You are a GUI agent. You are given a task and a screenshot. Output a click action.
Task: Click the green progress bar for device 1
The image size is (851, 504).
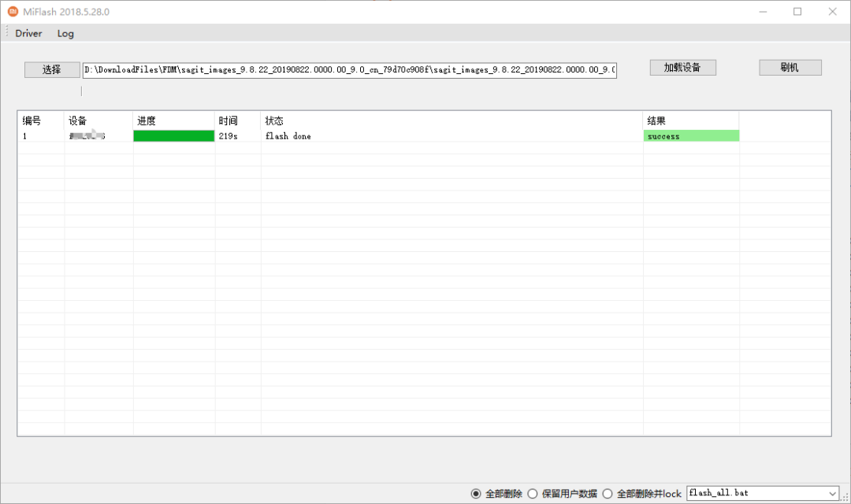click(x=173, y=135)
